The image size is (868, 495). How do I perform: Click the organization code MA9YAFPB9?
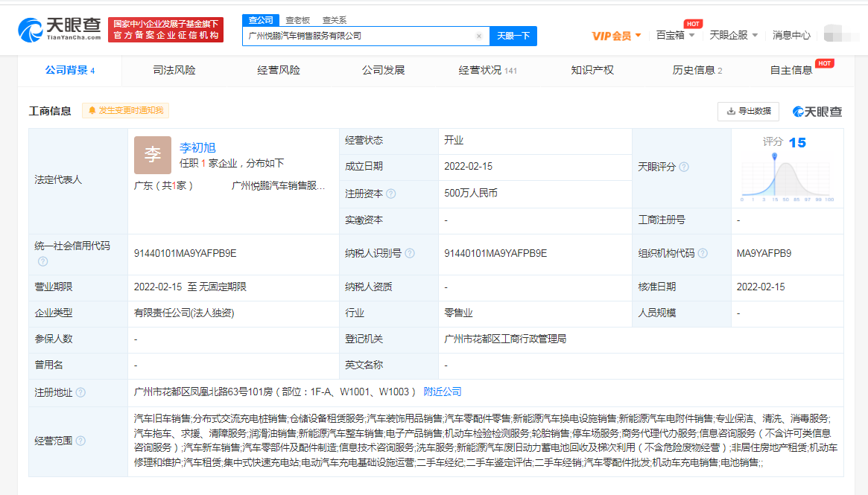(764, 253)
